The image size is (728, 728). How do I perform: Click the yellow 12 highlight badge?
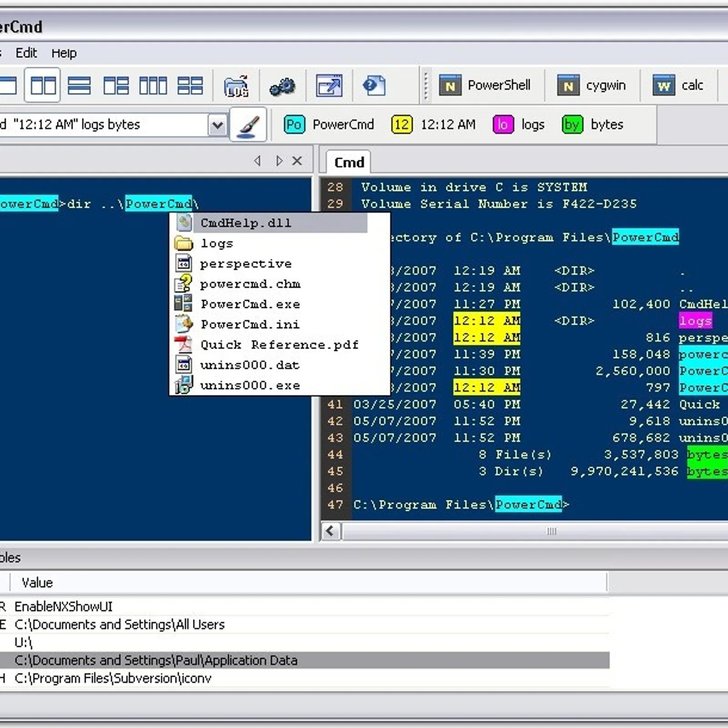tap(402, 124)
